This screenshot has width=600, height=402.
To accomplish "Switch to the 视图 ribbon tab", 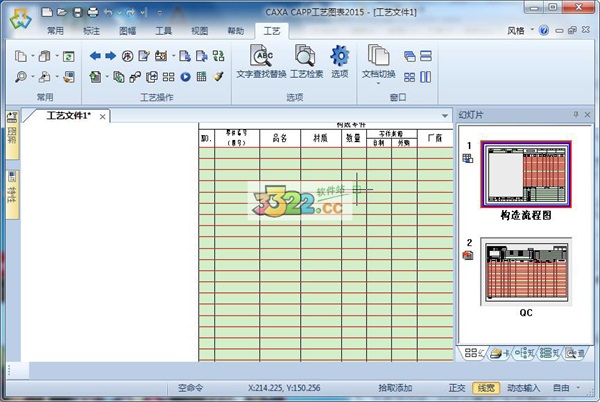I will 199,31.
